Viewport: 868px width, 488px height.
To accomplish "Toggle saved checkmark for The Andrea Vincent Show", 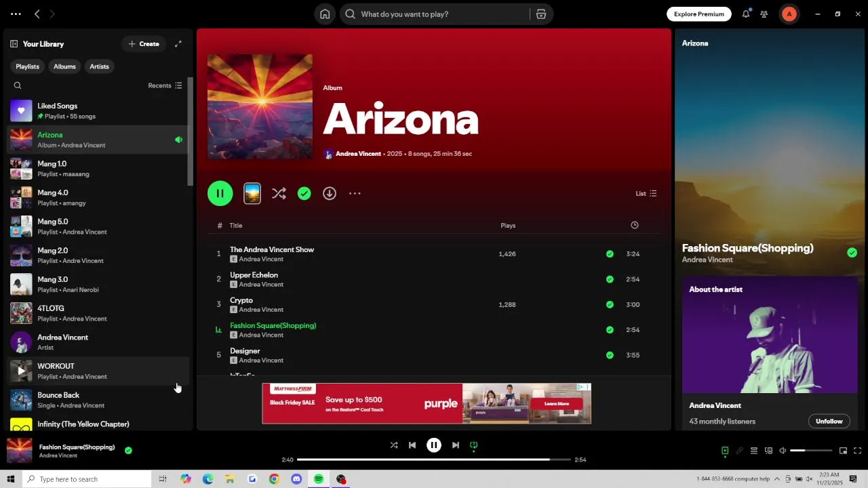I will [x=610, y=254].
